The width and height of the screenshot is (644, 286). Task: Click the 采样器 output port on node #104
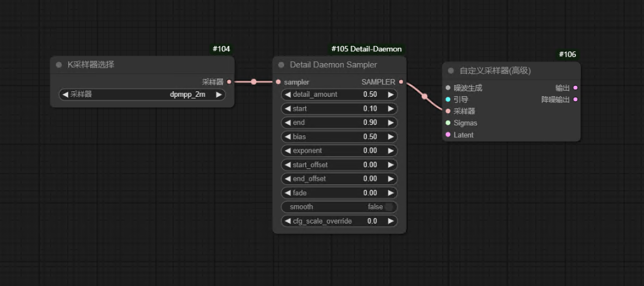(x=229, y=81)
